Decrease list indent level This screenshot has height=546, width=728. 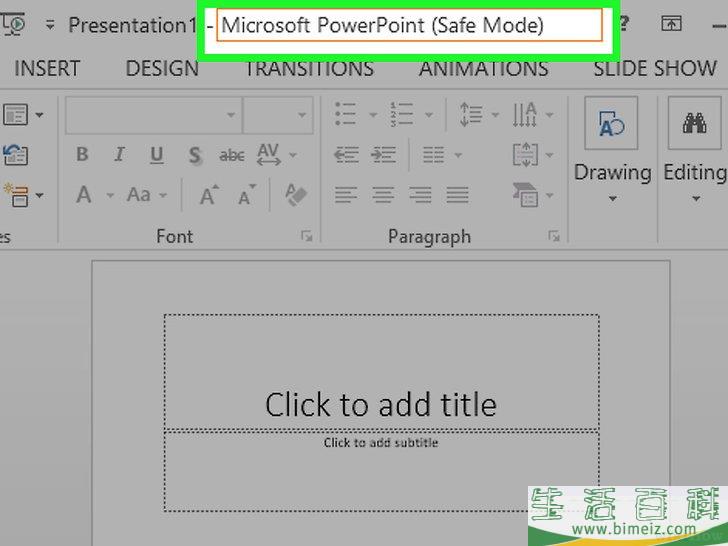point(346,155)
